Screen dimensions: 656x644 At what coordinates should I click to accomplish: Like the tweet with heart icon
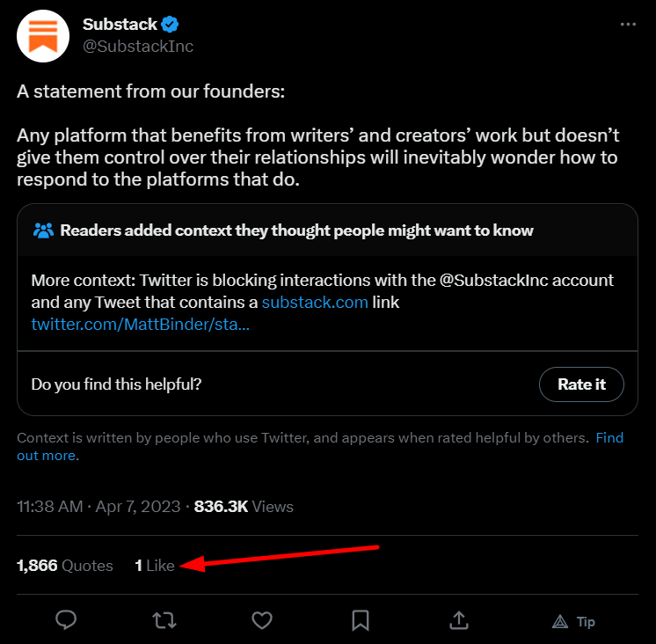(x=262, y=620)
